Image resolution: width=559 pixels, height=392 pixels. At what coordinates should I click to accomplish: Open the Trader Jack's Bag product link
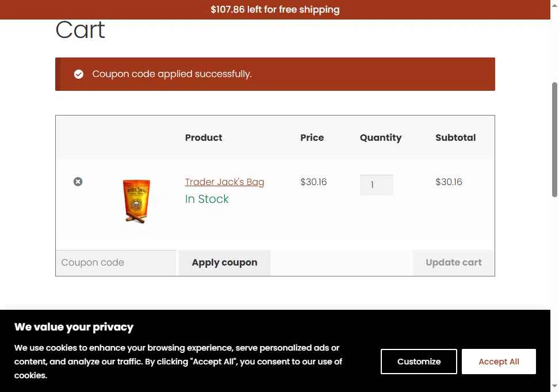pos(225,182)
